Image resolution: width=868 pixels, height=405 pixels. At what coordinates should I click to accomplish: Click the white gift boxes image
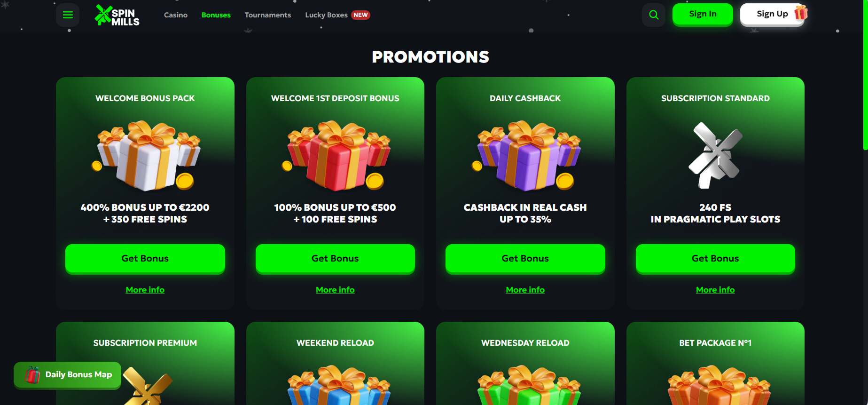(147, 155)
